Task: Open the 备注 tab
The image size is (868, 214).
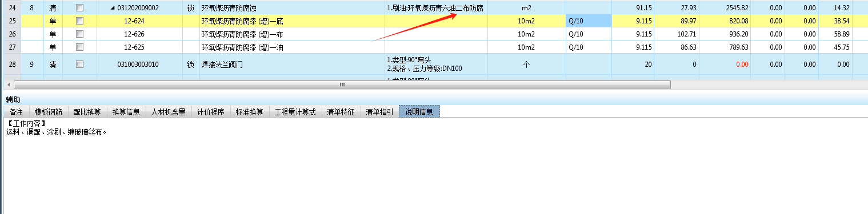Action: point(16,112)
